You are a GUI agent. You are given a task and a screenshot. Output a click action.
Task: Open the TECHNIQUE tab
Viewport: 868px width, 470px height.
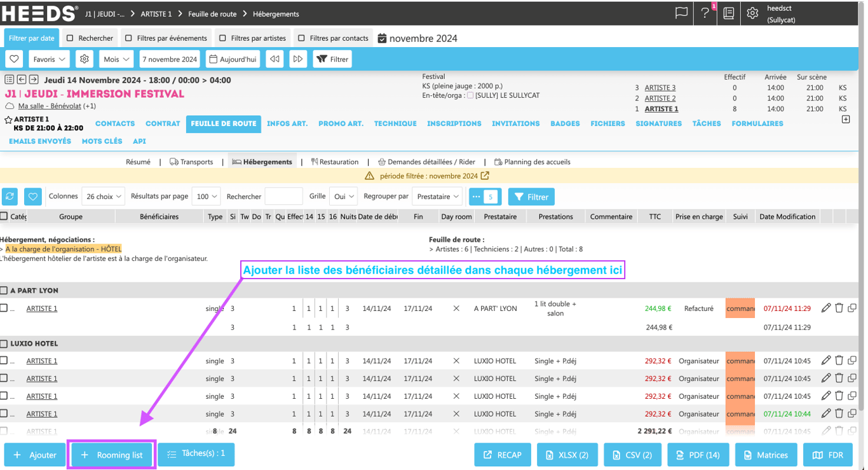[x=395, y=123]
